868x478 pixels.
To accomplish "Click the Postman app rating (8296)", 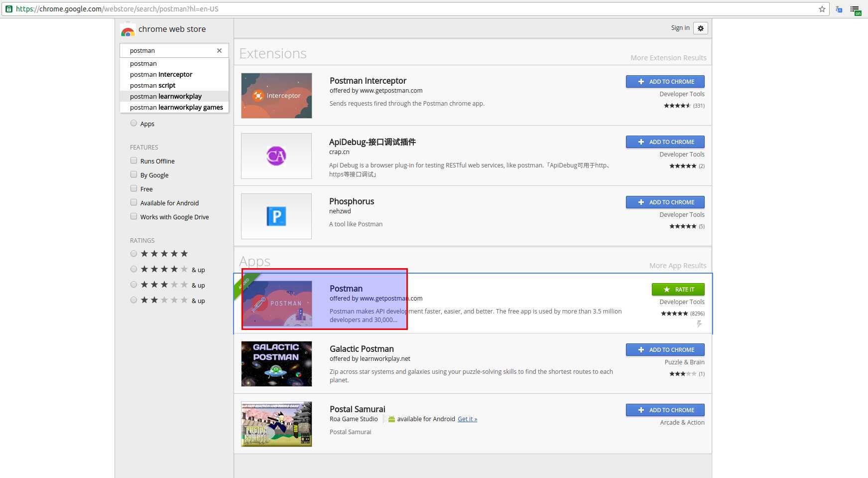I will click(683, 314).
